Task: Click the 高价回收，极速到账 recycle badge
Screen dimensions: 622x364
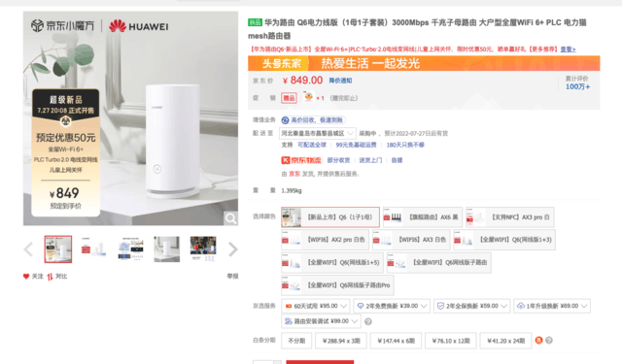Action: (x=313, y=120)
